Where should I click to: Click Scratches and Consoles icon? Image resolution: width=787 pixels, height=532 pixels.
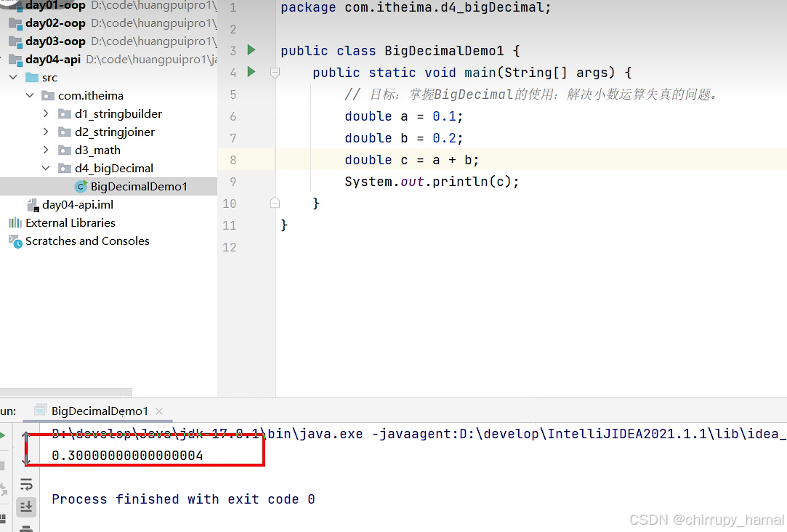tap(15, 241)
